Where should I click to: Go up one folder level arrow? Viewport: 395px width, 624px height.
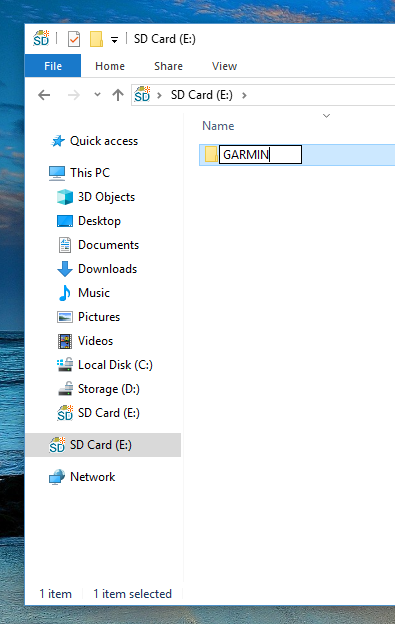(118, 95)
